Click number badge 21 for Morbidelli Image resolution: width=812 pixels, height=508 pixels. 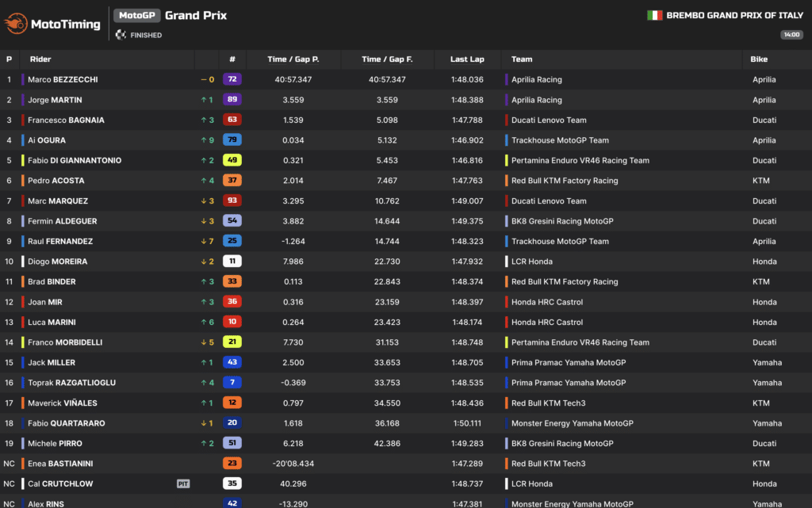click(232, 342)
